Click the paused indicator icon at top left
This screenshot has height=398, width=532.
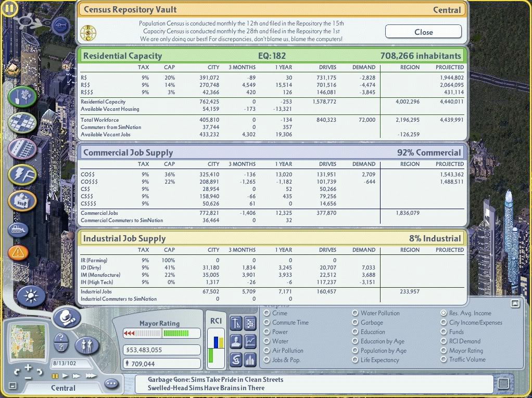click(9, 8)
